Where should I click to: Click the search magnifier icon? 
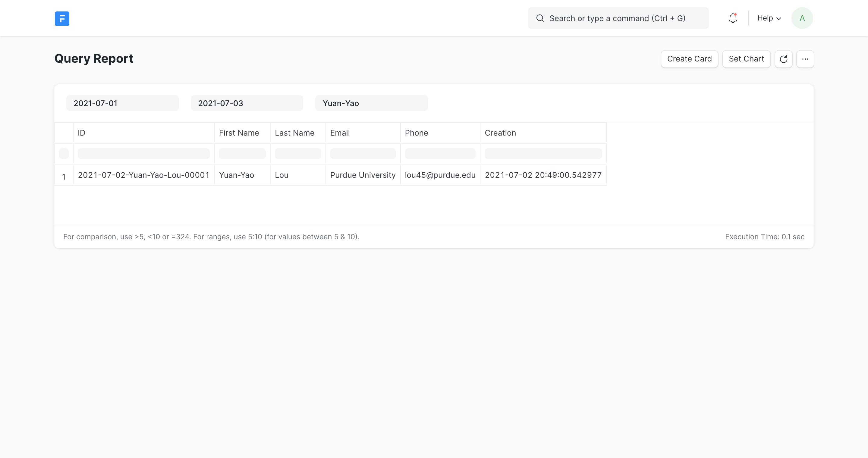point(540,18)
